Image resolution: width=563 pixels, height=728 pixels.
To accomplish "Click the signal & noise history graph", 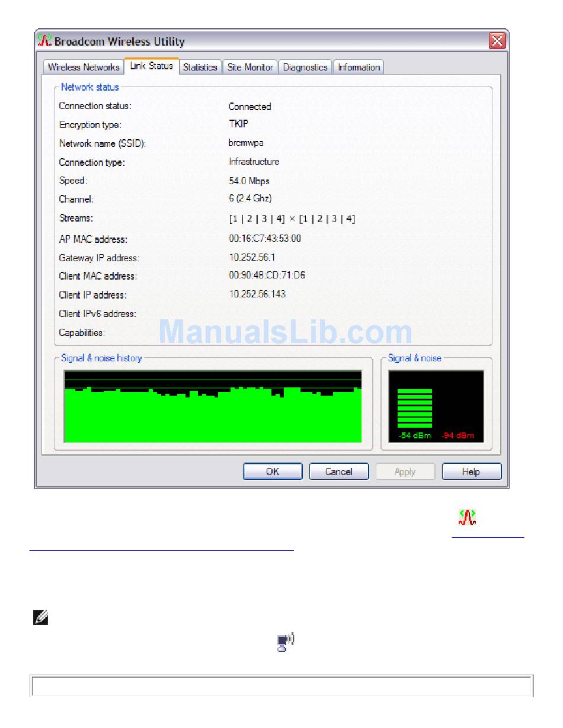I will [213, 407].
